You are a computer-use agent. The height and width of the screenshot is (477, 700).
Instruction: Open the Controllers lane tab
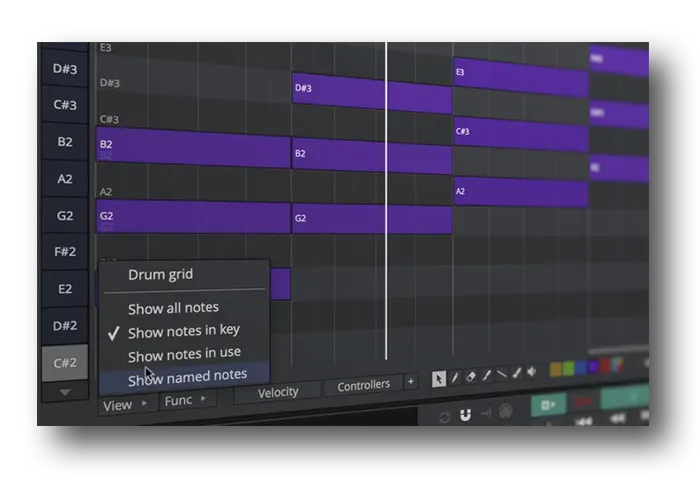363,385
